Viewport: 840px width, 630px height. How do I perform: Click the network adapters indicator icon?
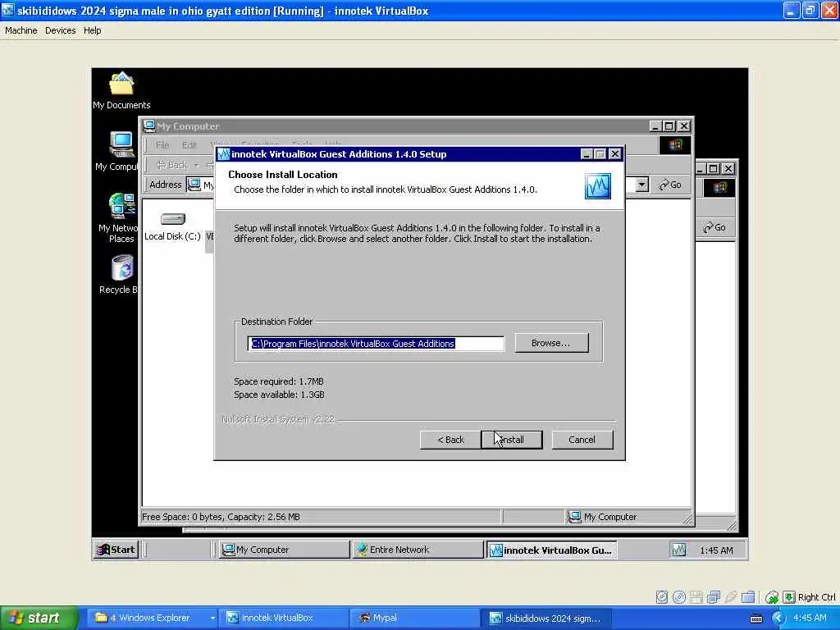[714, 597]
